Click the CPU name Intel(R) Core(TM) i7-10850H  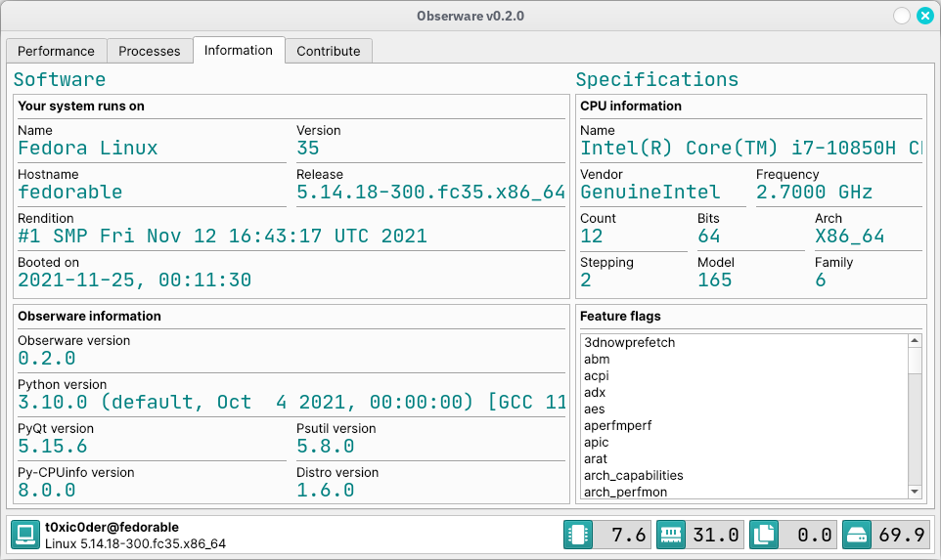751,149
